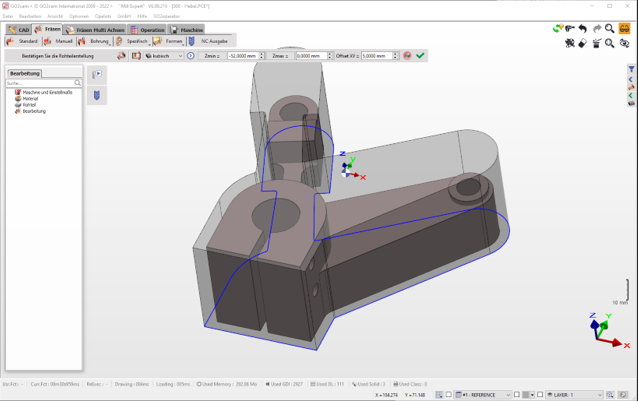Screen dimensions: 638x401
Task: Toggle the checkbox right of #1 - REFERENCE
Action: click(x=517, y=395)
